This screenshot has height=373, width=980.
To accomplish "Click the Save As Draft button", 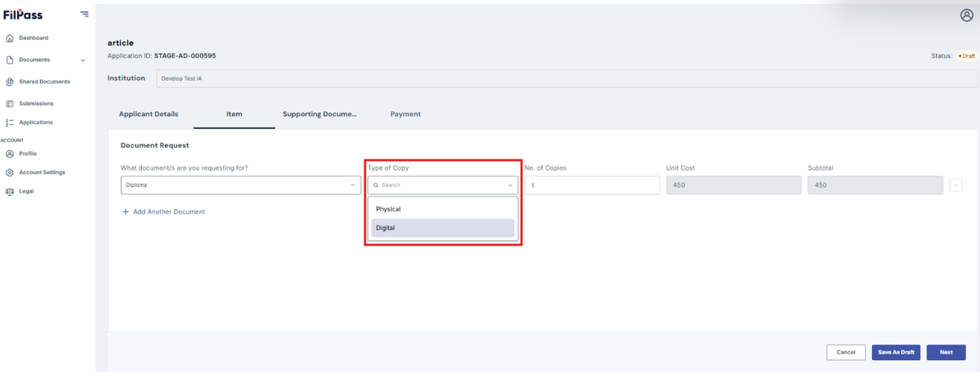I will coord(896,353).
